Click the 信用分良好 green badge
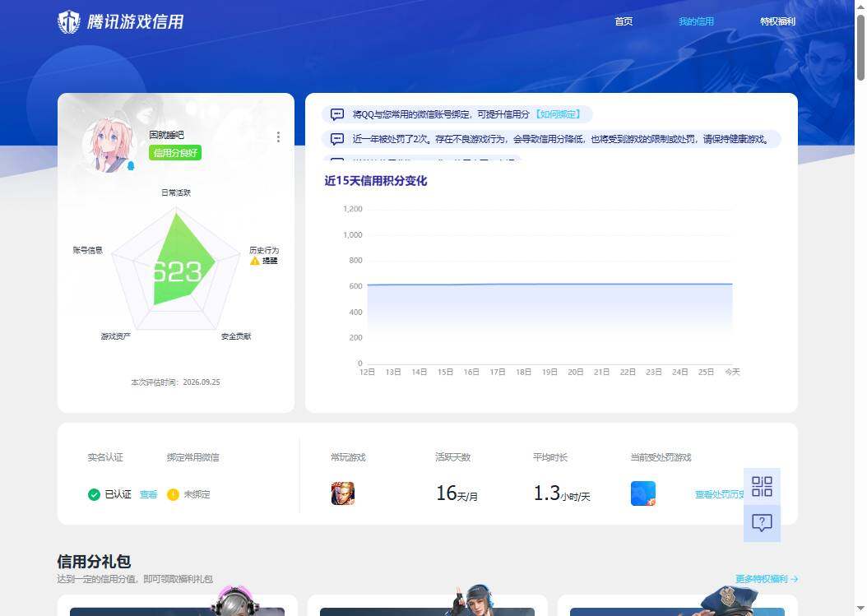Screen dimensions: 867x616 click(174, 153)
